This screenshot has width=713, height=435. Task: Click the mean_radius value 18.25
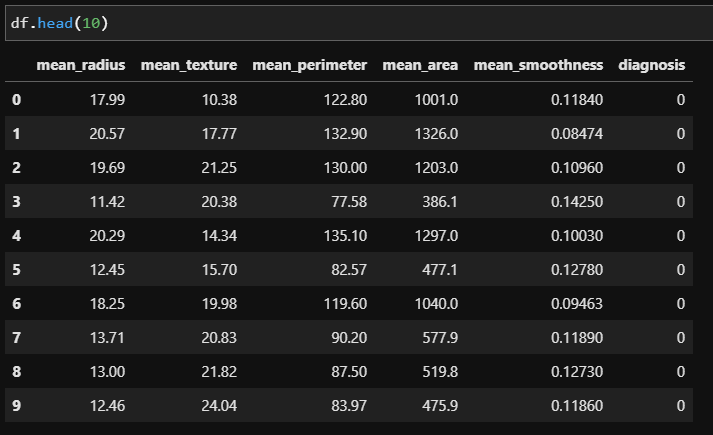click(106, 303)
